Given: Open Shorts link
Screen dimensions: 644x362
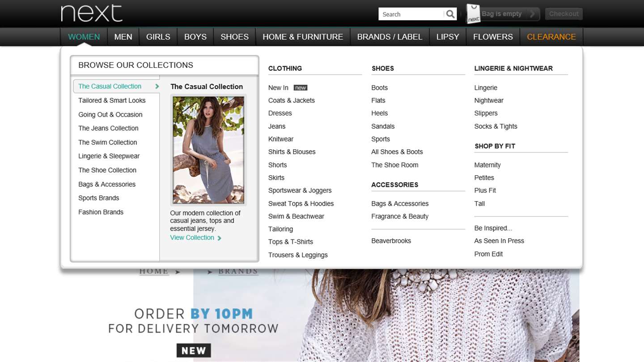Looking at the screenshot, I should 278,165.
